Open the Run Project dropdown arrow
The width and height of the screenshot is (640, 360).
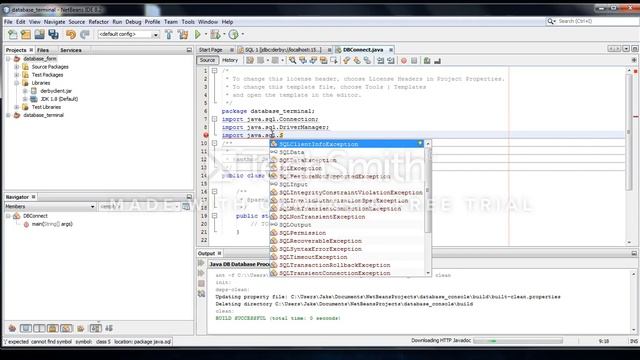coord(206,35)
